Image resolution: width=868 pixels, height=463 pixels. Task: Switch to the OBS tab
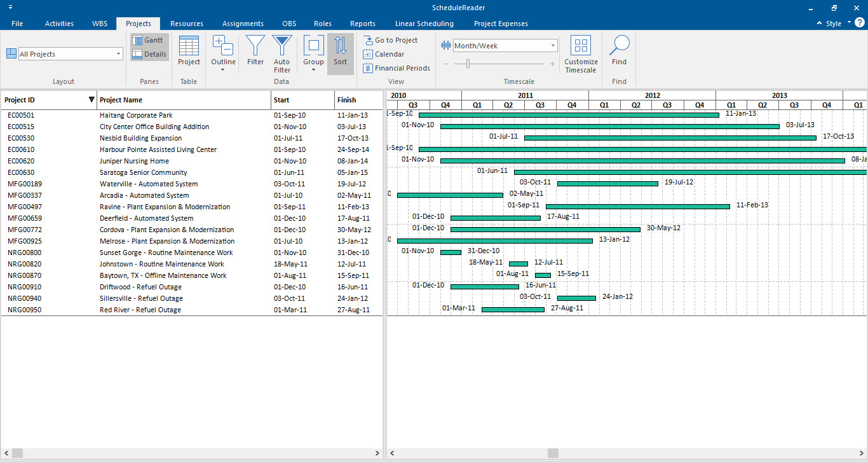click(289, 24)
